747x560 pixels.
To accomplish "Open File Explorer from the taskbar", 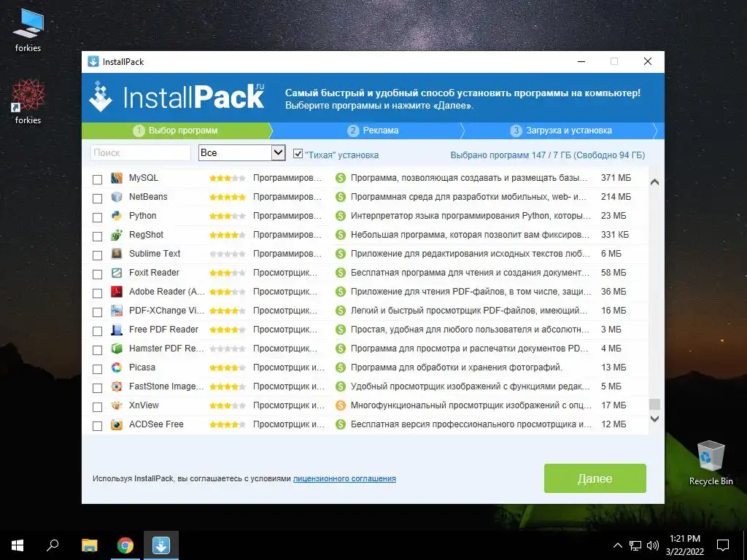I will pos(89,545).
